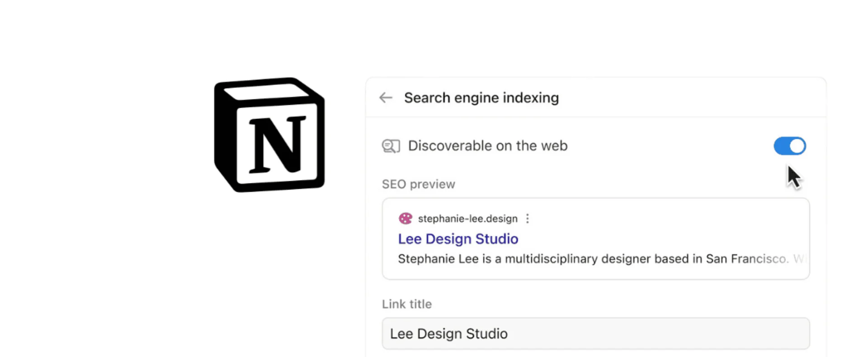Click the Discoverable on the web label
This screenshot has height=357, width=868.
pos(488,146)
